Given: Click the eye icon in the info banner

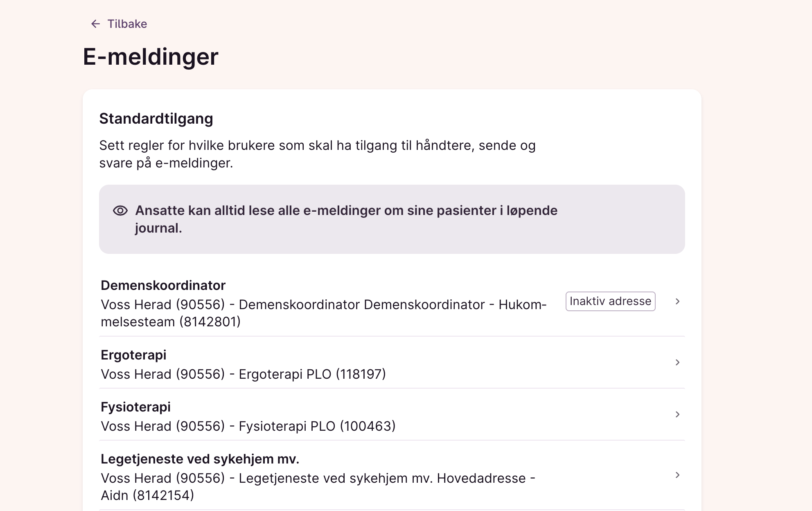Looking at the screenshot, I should (120, 210).
